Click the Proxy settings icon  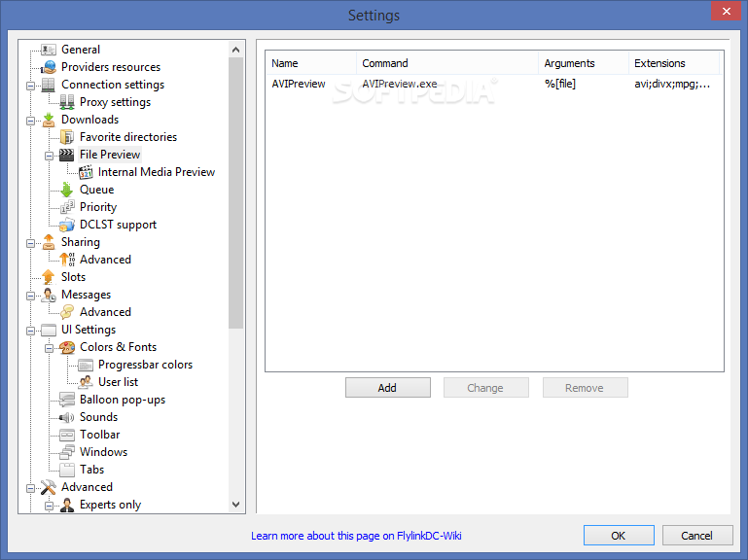coord(67,102)
